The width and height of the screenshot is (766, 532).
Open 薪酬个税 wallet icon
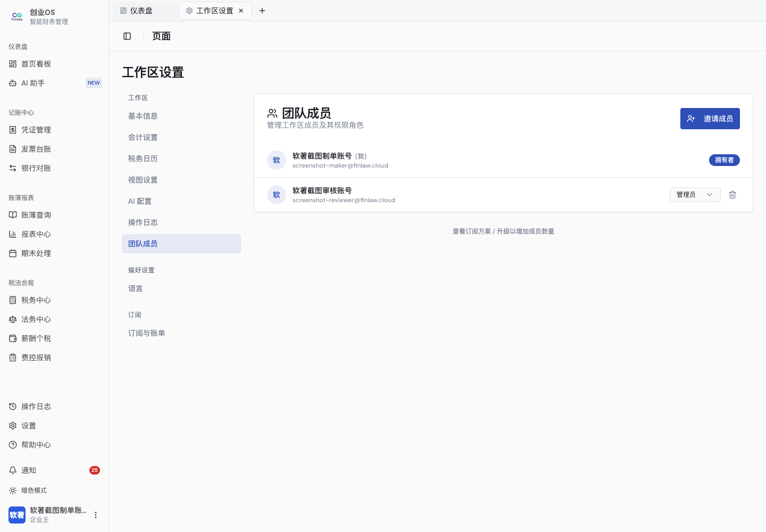click(x=13, y=338)
